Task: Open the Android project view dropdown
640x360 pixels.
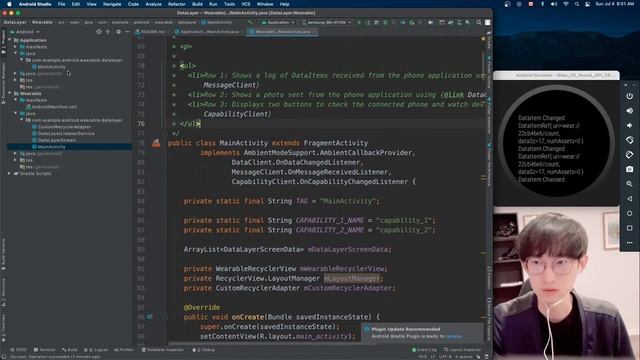Action: 25,32
